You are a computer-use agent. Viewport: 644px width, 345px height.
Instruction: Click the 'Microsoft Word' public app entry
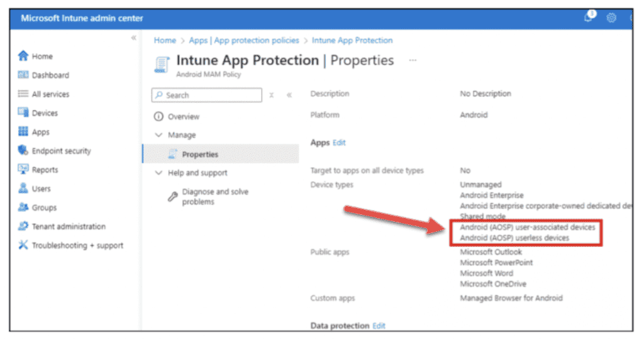pos(486,273)
